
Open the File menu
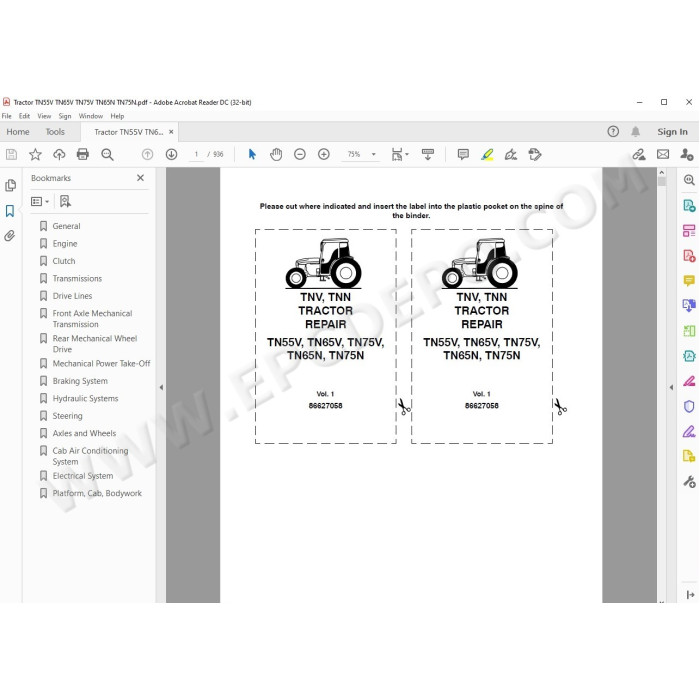pos(7,116)
